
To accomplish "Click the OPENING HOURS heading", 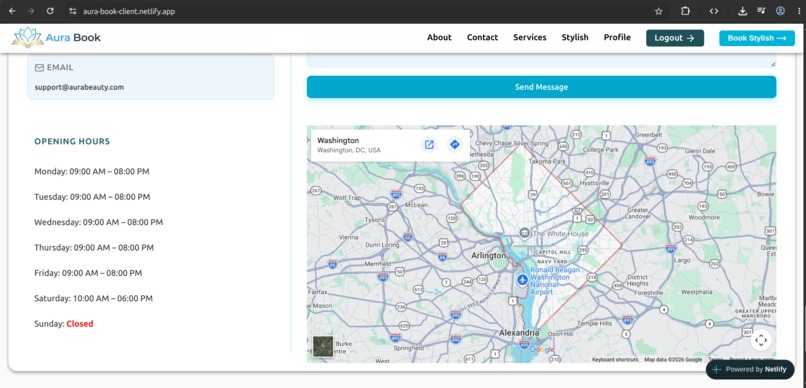I will (72, 141).
